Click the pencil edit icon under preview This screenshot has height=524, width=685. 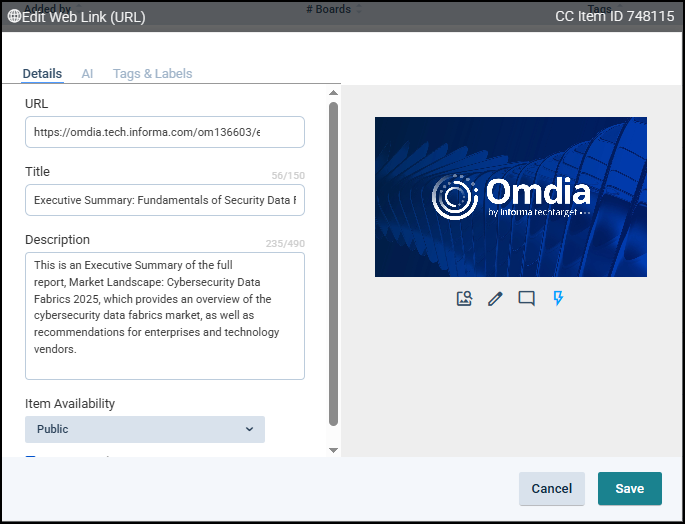495,298
